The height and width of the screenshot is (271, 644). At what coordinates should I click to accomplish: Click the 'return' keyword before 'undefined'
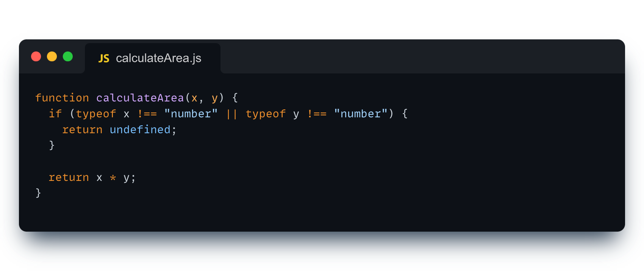point(82,130)
